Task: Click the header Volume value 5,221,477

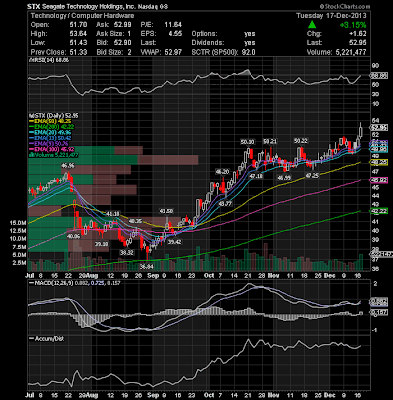Action: pos(350,52)
